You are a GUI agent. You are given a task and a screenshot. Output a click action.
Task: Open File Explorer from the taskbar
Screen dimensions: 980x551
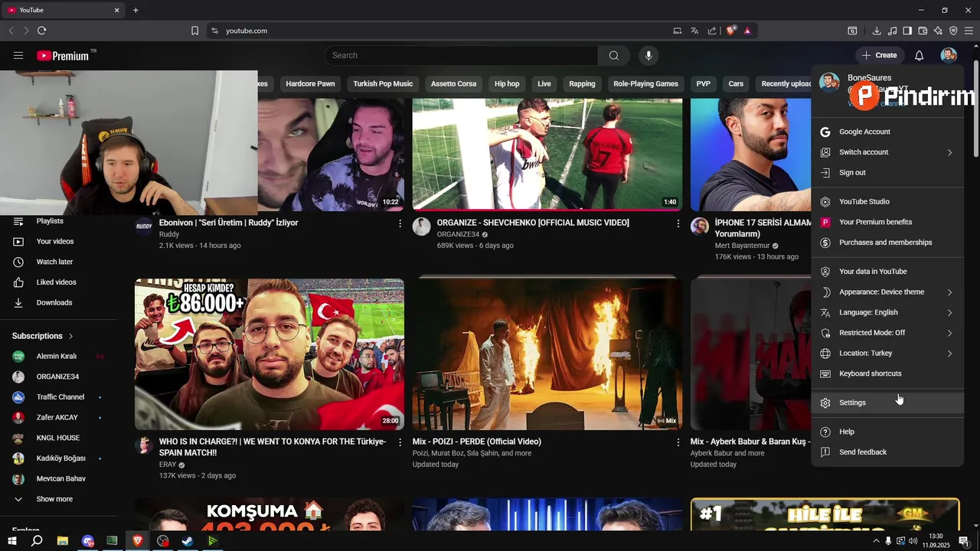(x=63, y=541)
